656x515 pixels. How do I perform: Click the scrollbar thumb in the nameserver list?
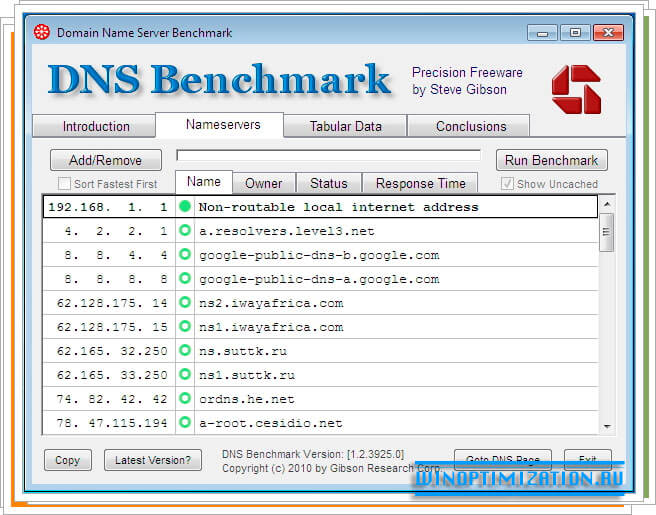pos(606,232)
